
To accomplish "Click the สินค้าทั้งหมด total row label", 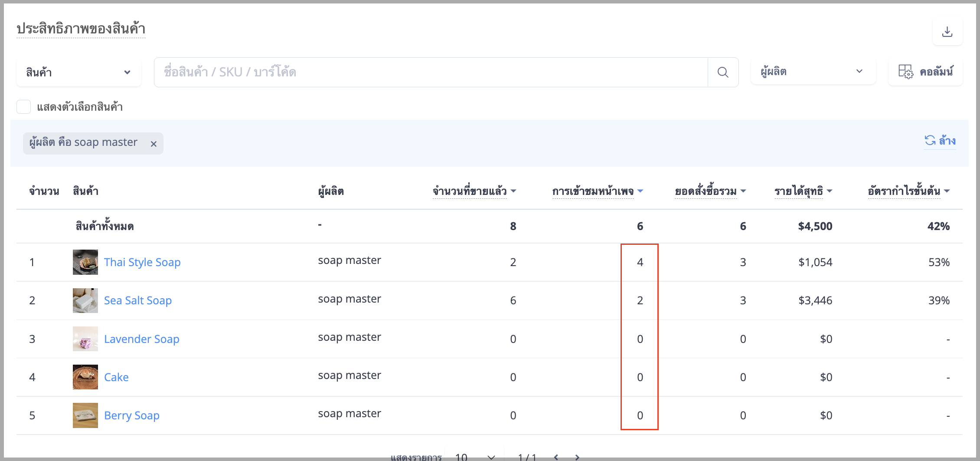I will [x=105, y=226].
